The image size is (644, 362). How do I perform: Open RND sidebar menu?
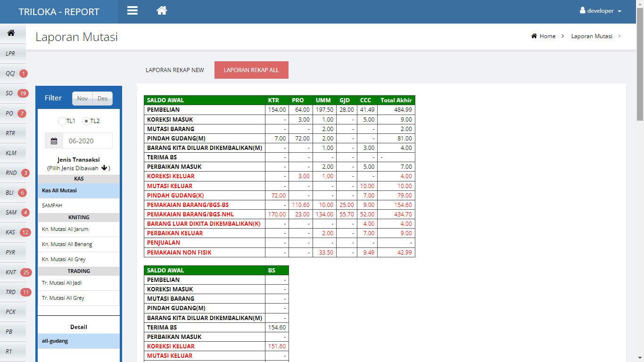click(13, 173)
